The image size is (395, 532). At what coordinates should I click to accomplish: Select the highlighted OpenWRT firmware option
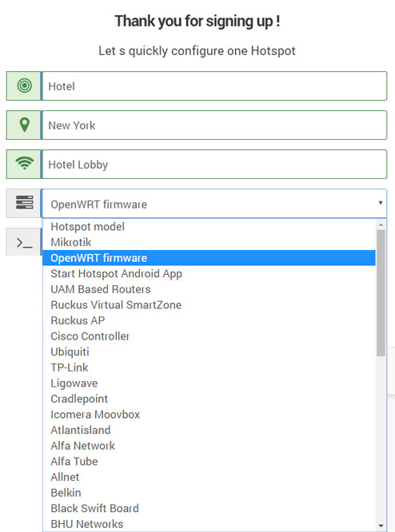[x=209, y=258]
